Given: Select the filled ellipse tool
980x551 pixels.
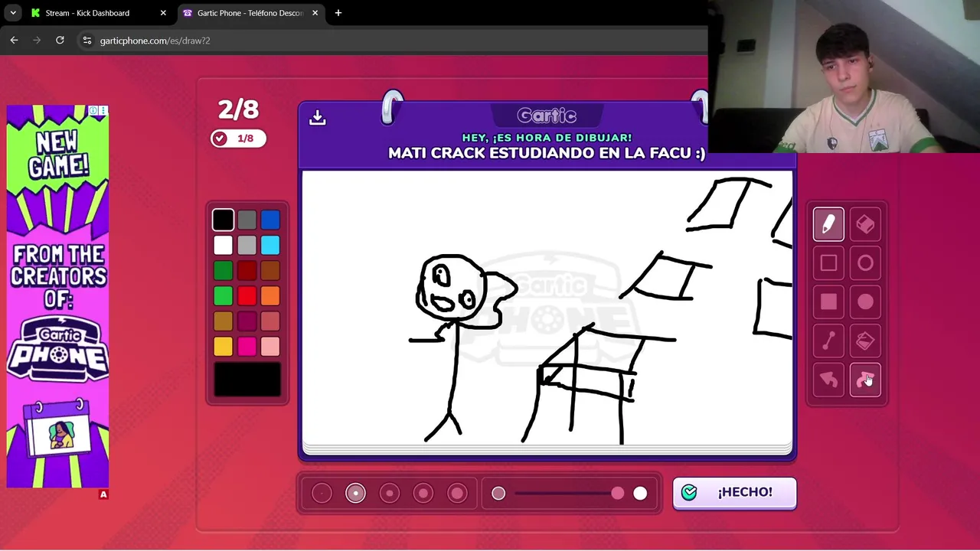Looking at the screenshot, I should 865,302.
